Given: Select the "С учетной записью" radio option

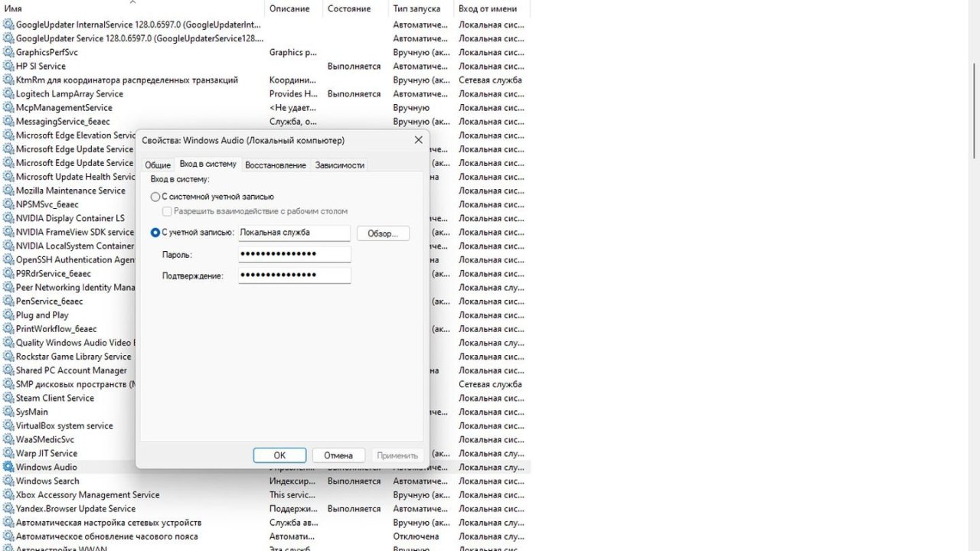Looking at the screenshot, I should (155, 233).
